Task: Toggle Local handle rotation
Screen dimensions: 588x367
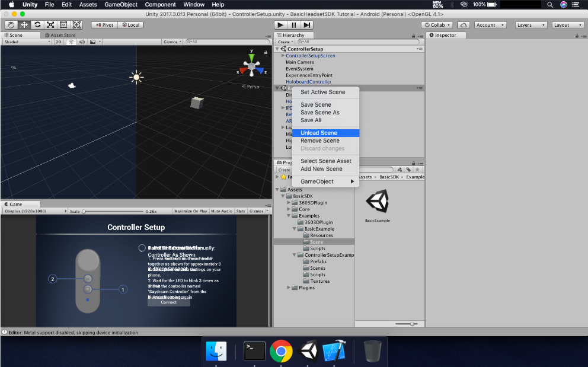Action: pos(131,25)
